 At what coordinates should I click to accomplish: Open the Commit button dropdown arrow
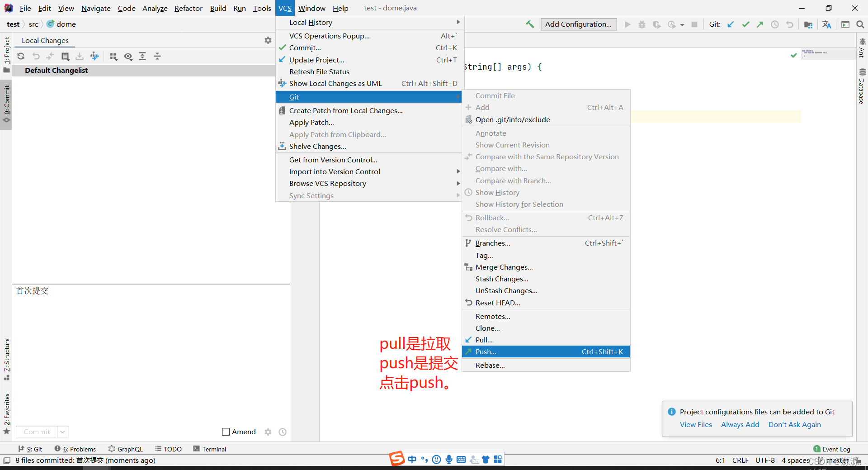coord(63,432)
